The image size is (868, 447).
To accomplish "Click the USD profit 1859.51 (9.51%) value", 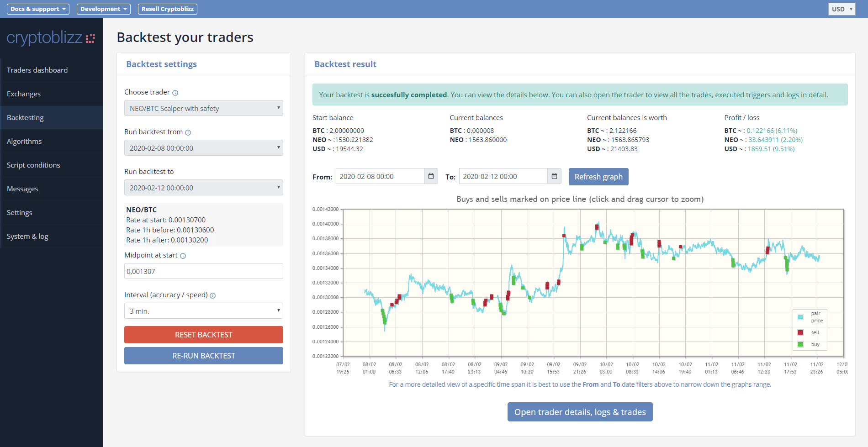I will click(771, 149).
